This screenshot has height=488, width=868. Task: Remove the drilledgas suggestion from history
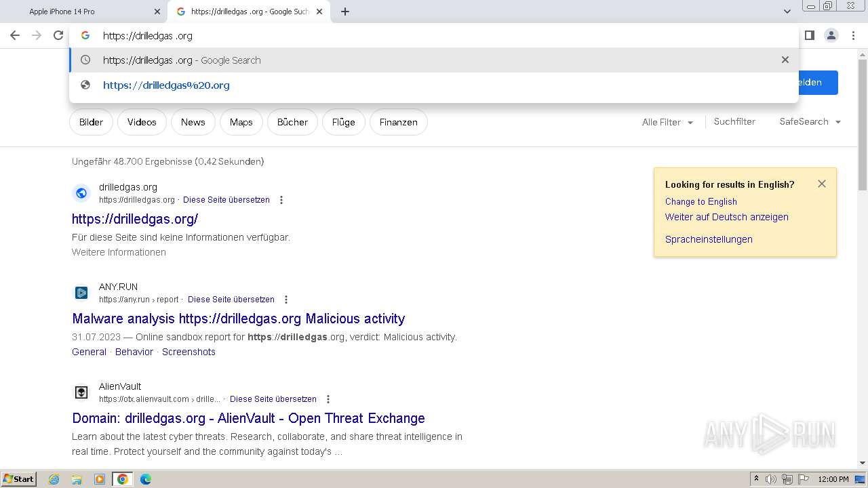click(x=785, y=60)
